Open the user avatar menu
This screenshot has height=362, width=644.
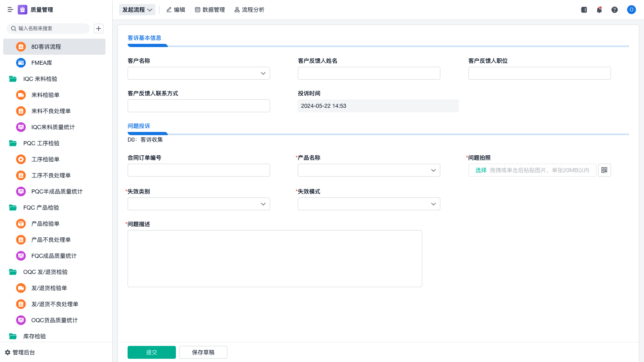pos(632,10)
